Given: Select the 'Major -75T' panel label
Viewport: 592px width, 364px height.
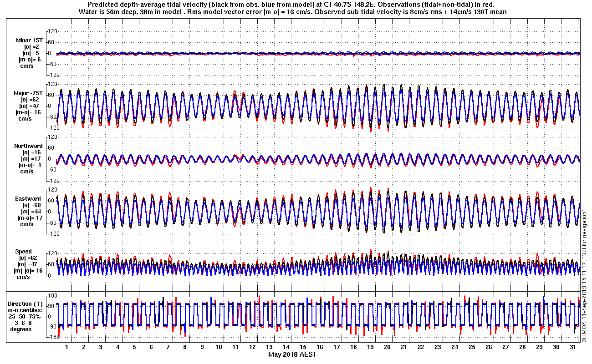Looking at the screenshot, I should click(29, 93).
